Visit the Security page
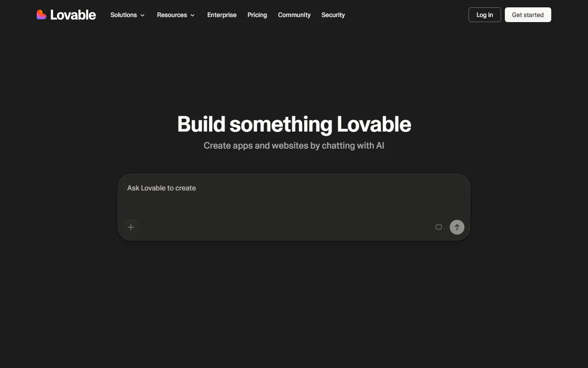The height and width of the screenshot is (368, 588). tap(333, 15)
